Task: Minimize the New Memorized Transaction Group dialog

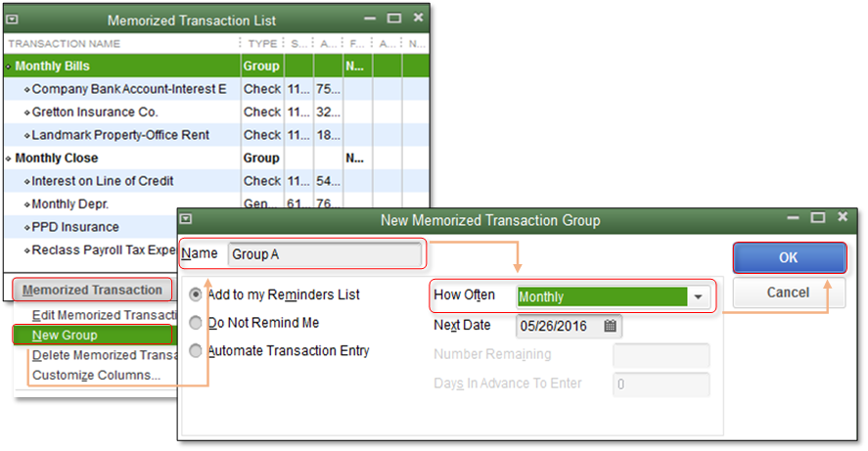Action: [793, 218]
